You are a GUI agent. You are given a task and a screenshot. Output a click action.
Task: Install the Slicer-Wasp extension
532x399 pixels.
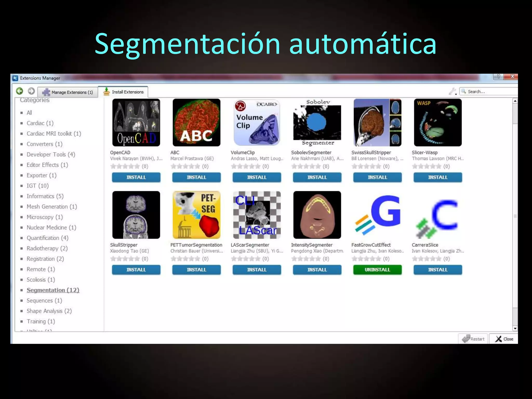(x=438, y=177)
